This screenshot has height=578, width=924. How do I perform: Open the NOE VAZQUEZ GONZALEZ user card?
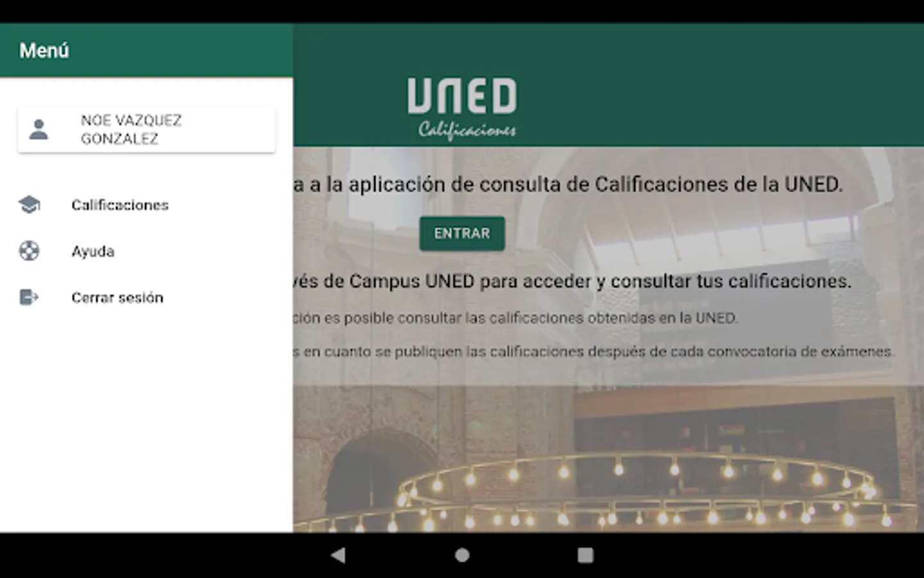coord(146,129)
